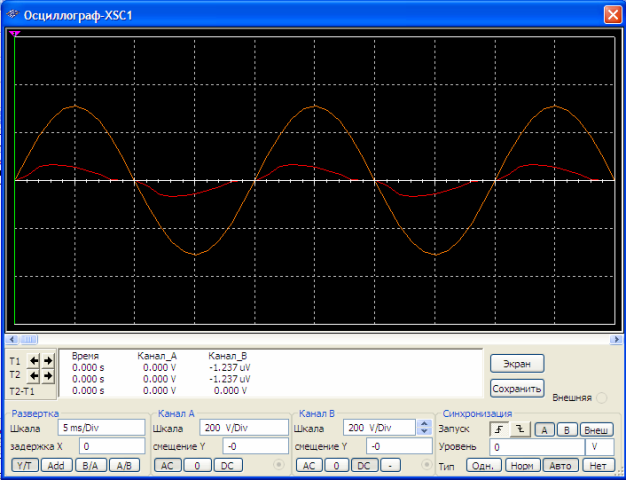626x480 pixels.
Task: Select A/B display mode
Action: point(124,465)
